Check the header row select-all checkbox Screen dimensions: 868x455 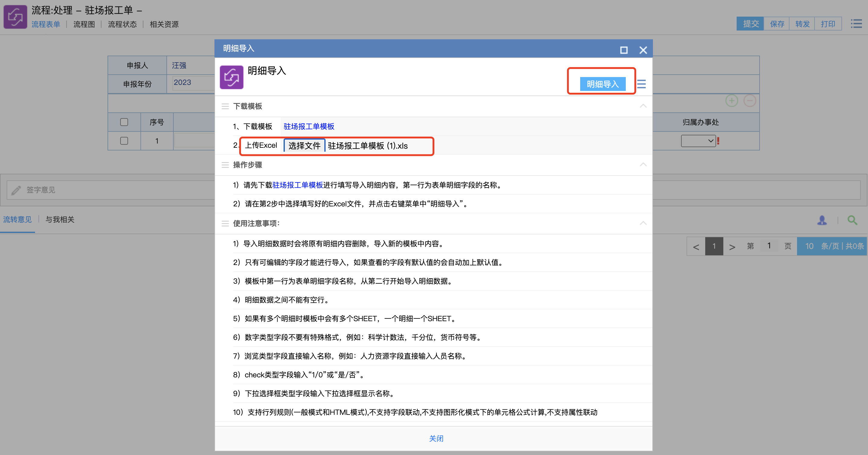(124, 122)
